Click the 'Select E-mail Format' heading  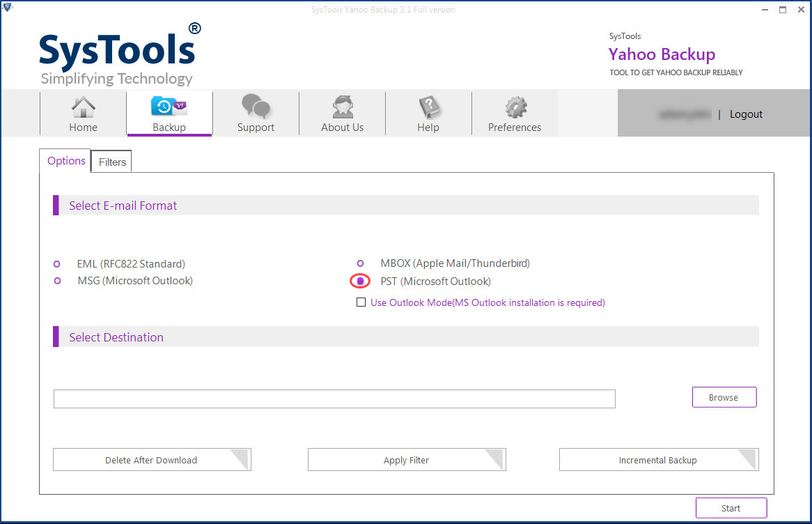[x=123, y=206]
